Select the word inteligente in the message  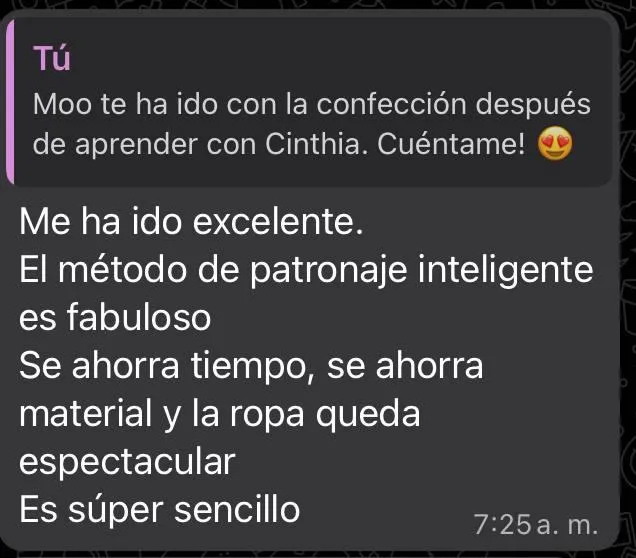[505, 271]
